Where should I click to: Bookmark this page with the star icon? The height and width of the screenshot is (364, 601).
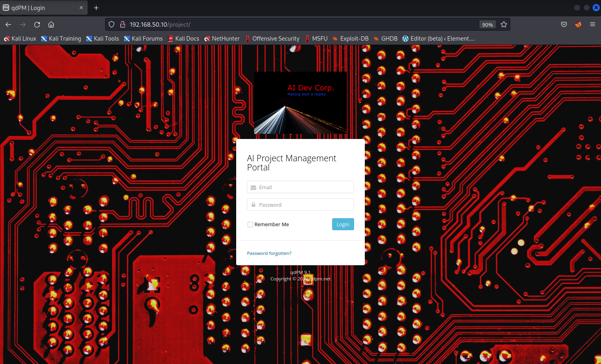(504, 25)
